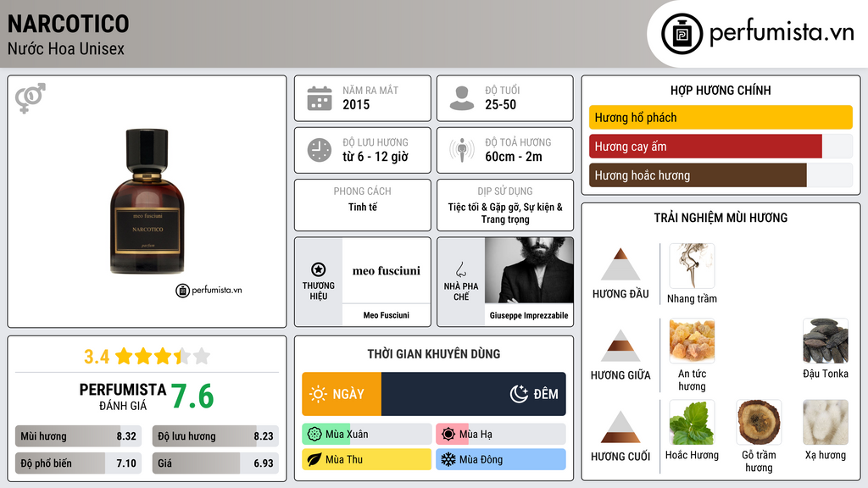Screen dimensions: 868x488
Task: Click the Perfumista score 7.6
Action: (x=192, y=396)
